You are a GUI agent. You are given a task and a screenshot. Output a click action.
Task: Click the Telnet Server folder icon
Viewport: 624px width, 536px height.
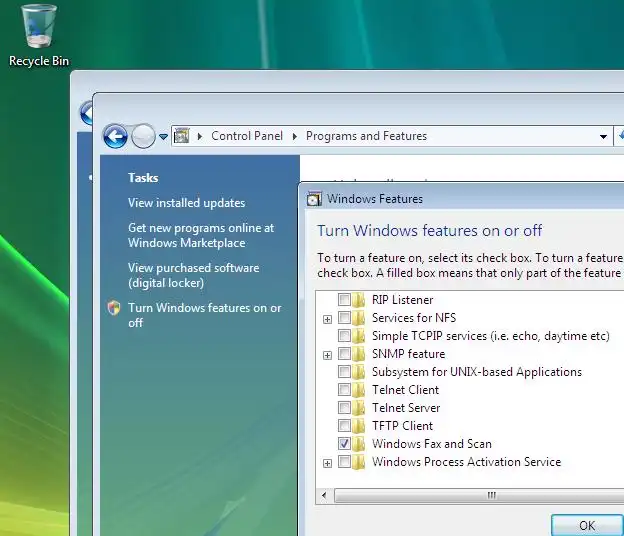[x=359, y=407]
